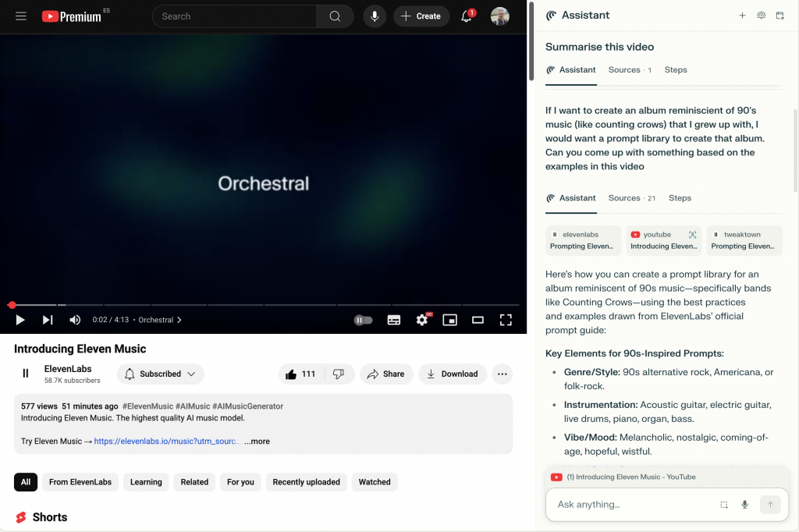Select the From ElevenLabs filter chip

coord(80,482)
